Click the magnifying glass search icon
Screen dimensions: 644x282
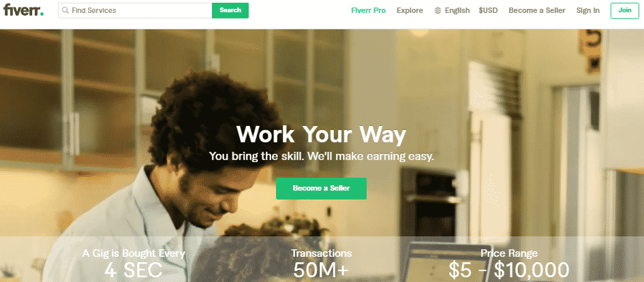pyautogui.click(x=65, y=10)
